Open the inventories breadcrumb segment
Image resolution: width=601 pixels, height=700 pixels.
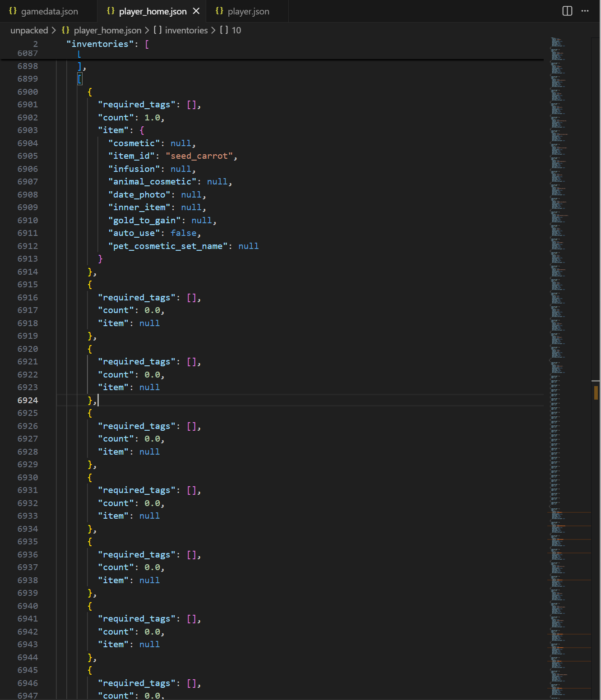(x=186, y=30)
